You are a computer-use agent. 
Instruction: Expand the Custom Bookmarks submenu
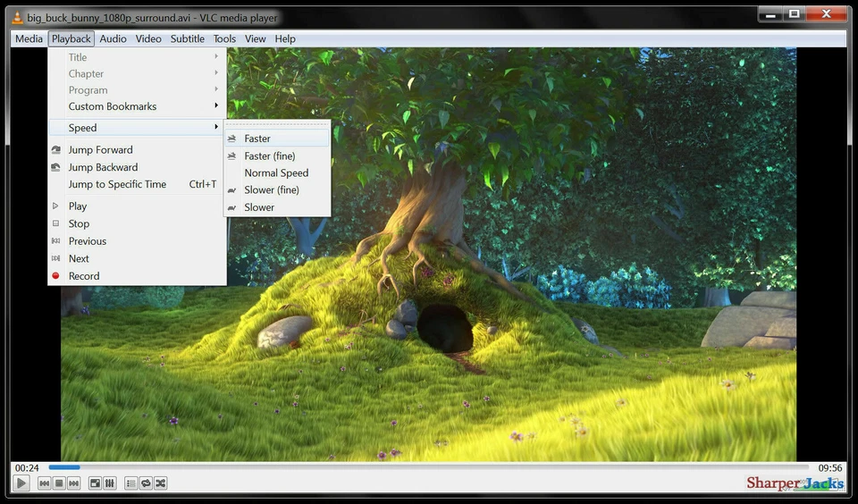click(x=138, y=106)
